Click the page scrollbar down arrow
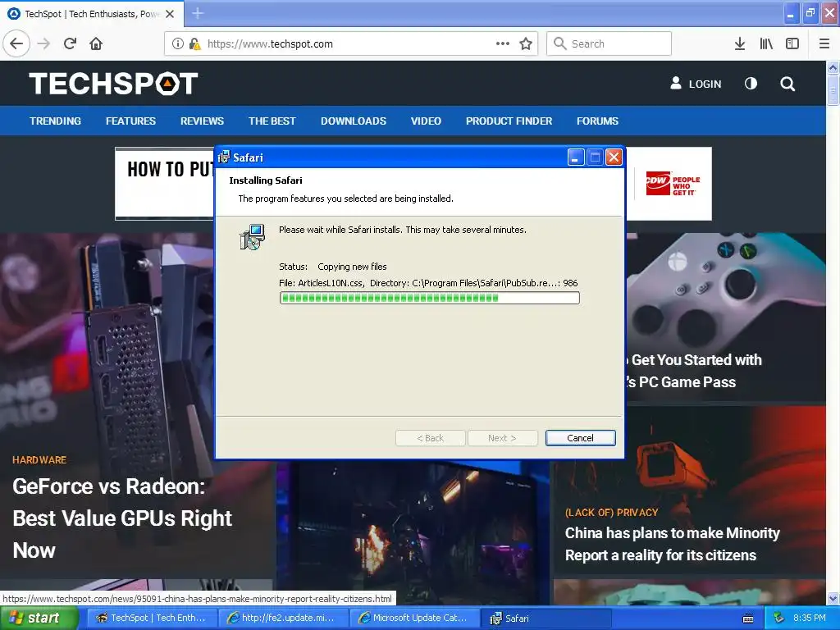The height and width of the screenshot is (630, 840). 833,598
